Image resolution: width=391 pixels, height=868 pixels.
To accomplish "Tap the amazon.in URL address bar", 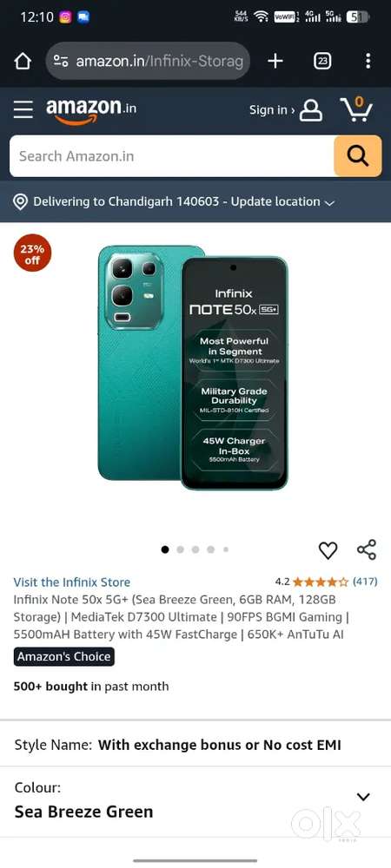I will pos(149,61).
